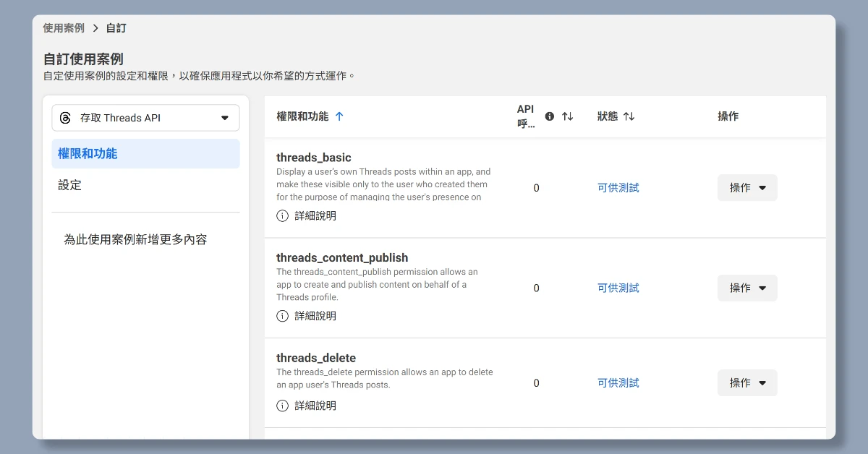Open 操作 dropdown for threads_basic
868x454 pixels.
click(747, 188)
